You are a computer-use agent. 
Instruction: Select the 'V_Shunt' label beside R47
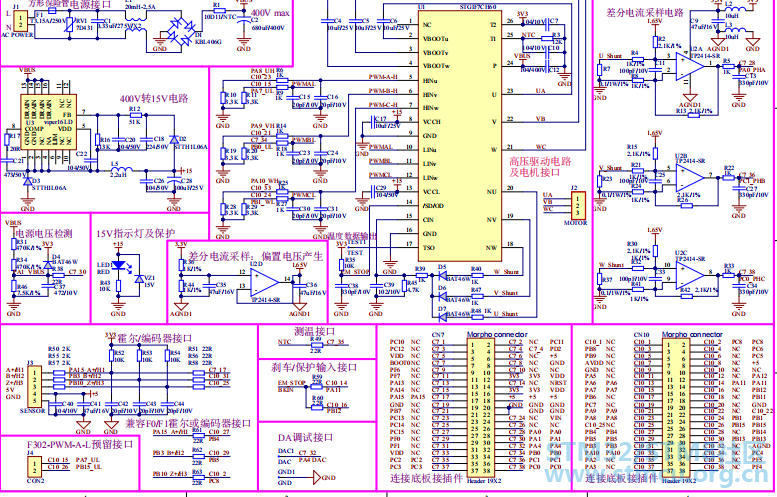point(506,293)
